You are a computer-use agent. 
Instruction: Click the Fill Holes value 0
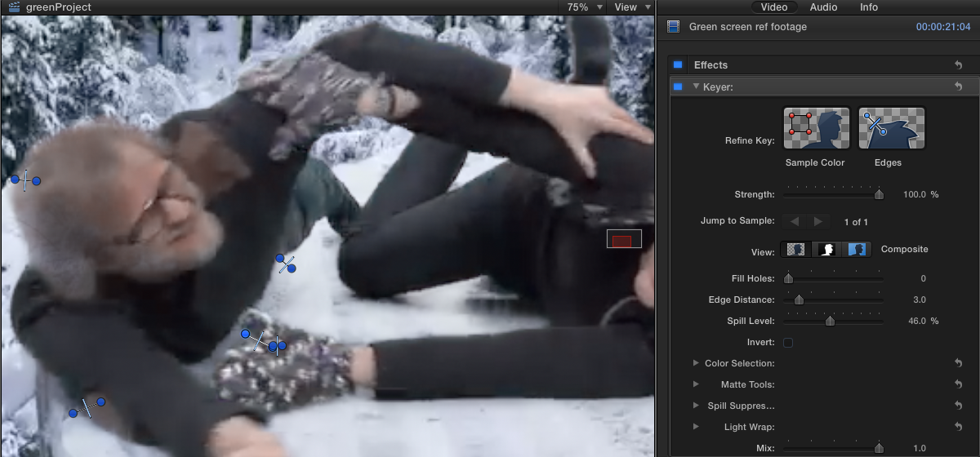click(x=923, y=278)
